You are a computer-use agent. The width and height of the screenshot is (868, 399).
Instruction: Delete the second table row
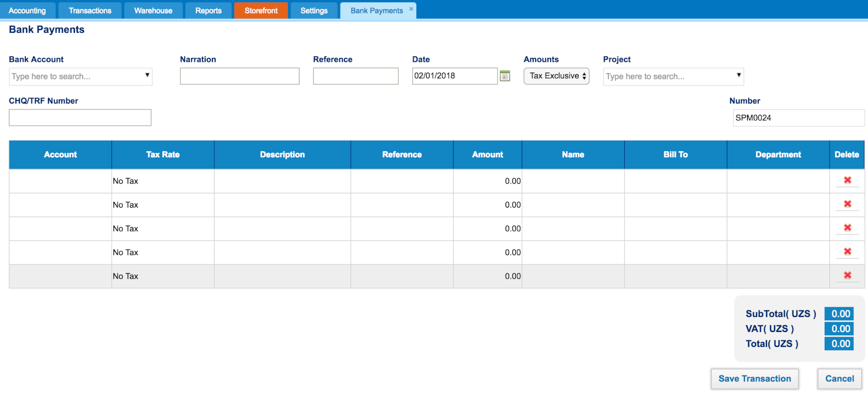(x=847, y=204)
